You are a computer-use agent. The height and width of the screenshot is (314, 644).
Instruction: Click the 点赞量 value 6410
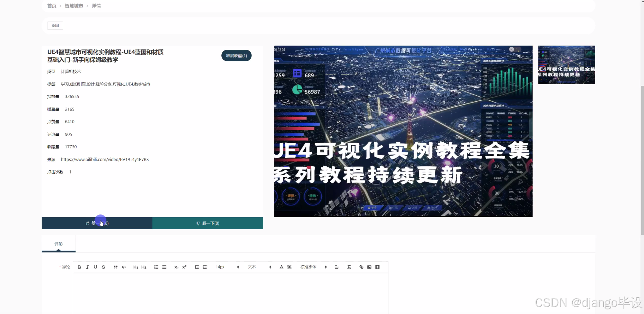click(70, 122)
